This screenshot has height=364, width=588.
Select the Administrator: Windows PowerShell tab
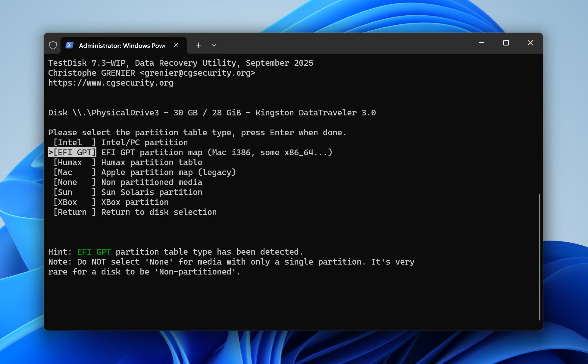[x=124, y=45]
